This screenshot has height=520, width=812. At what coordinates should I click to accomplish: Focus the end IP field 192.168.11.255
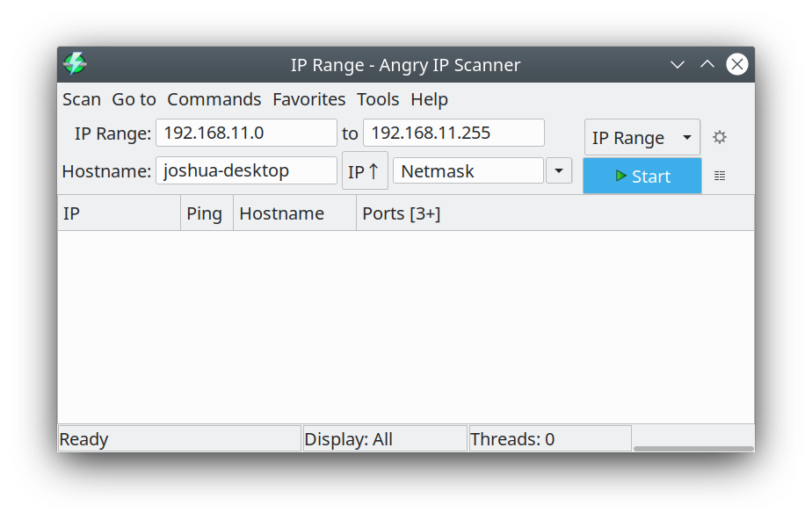pyautogui.click(x=453, y=133)
